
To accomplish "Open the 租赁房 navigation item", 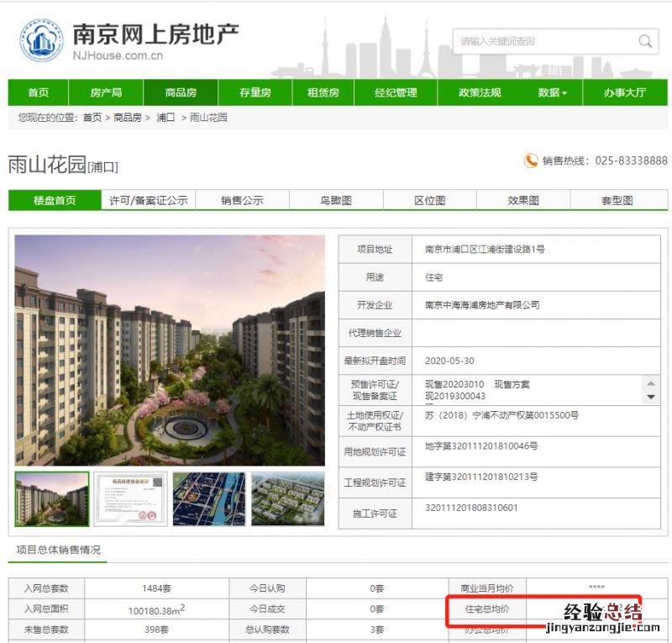I will (323, 92).
